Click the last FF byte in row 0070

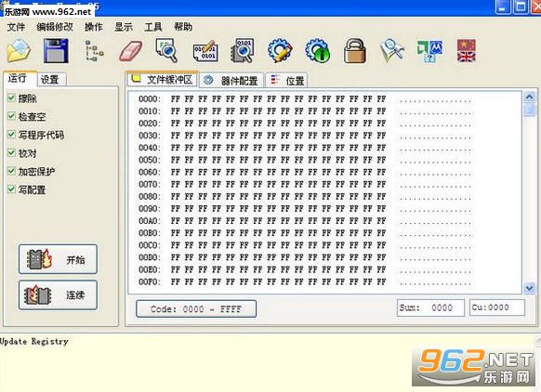(381, 185)
